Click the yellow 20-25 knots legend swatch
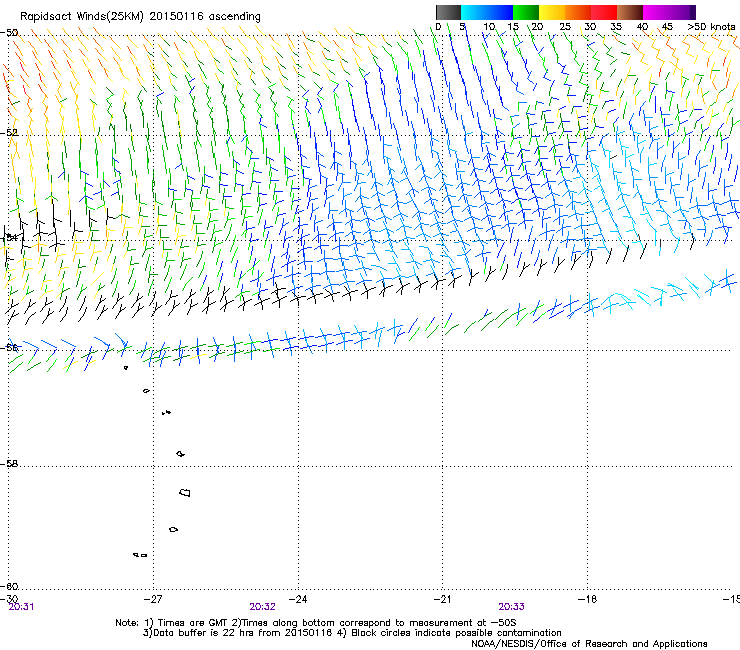The width and height of the screenshot is (740, 650). [x=552, y=12]
